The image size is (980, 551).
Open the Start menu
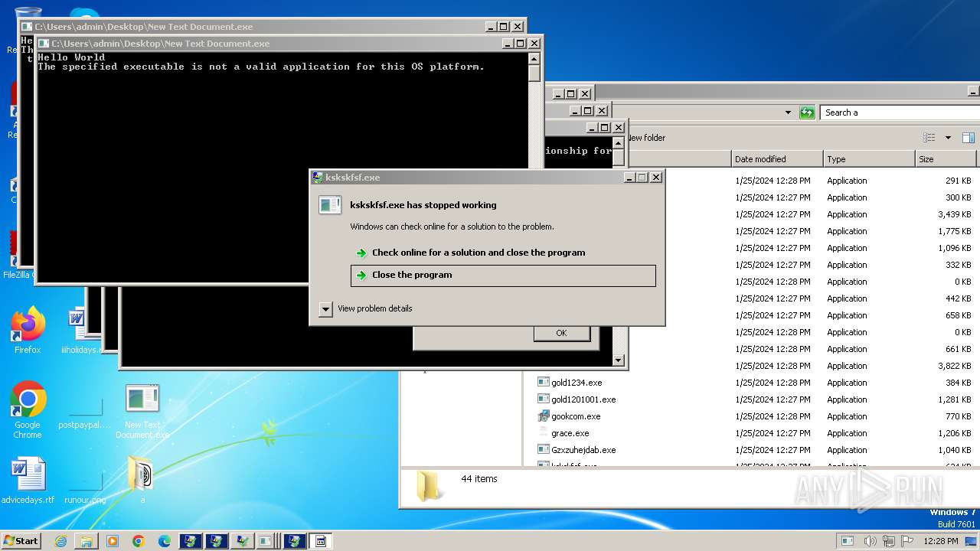point(21,540)
